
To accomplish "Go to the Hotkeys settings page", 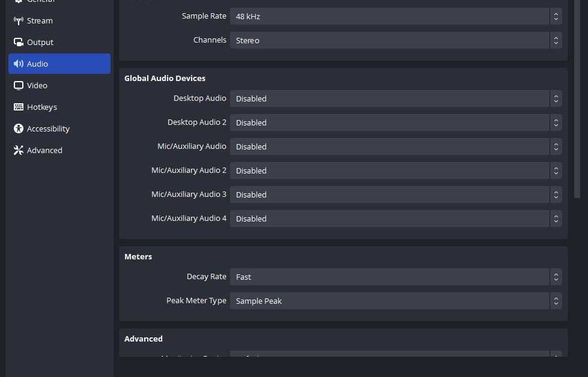I will (x=42, y=107).
